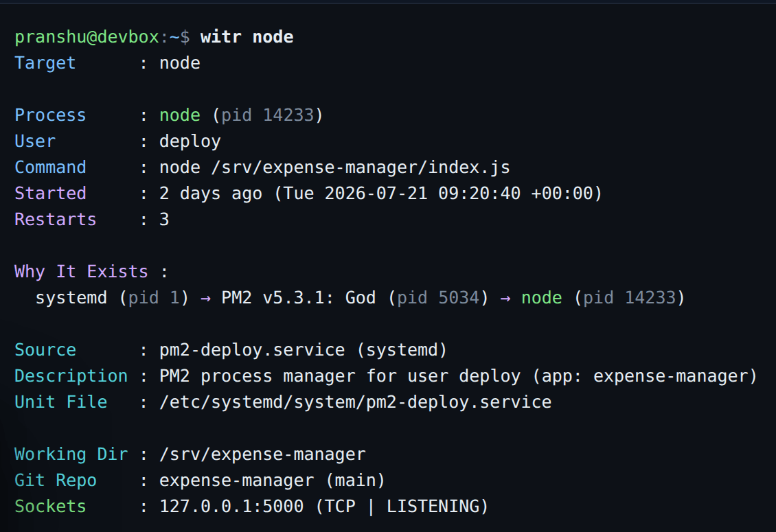Click '(app: expense-manager)' in the Description line
This screenshot has height=532, width=776.
[645, 376]
